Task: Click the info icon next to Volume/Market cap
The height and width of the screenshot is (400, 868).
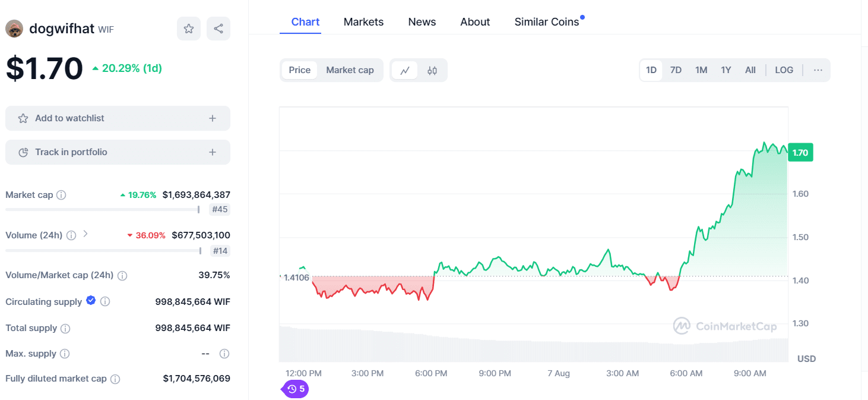Action: coord(122,275)
